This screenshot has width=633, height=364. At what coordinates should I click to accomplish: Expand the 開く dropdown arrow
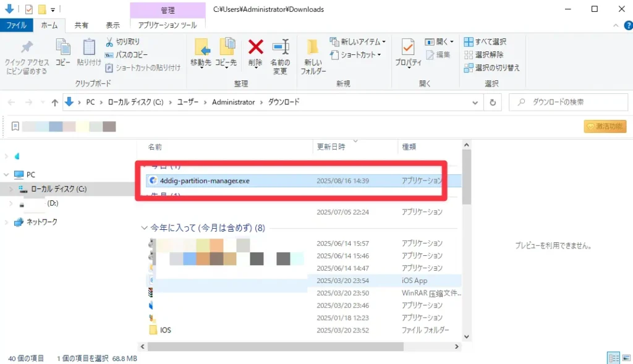pyautogui.click(x=451, y=40)
